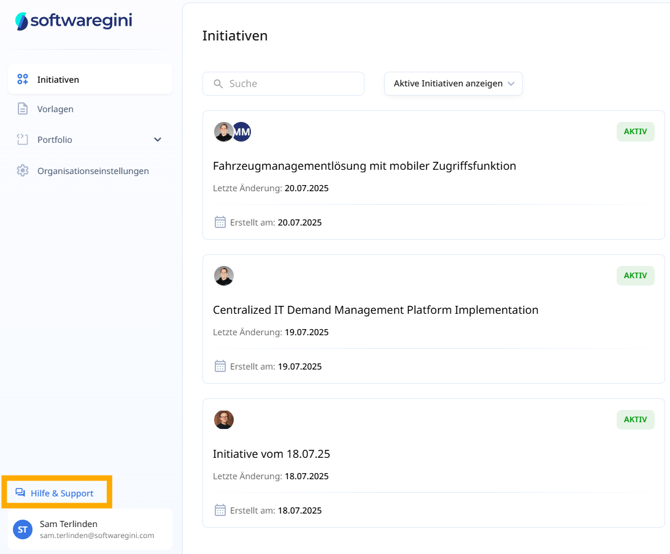The image size is (670, 554).
Task: Click the owner avatar on the Centralized IT card
Action: tap(224, 276)
